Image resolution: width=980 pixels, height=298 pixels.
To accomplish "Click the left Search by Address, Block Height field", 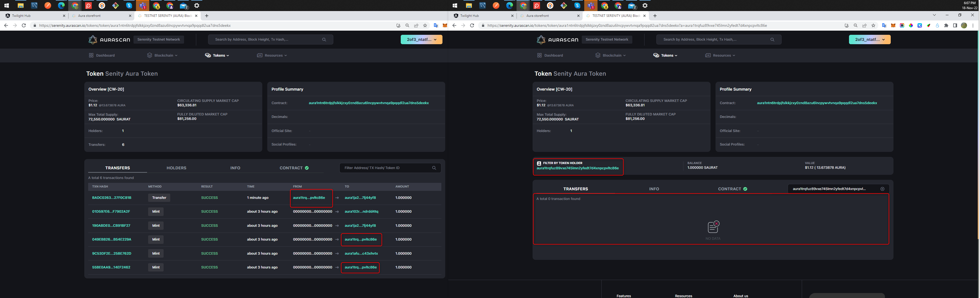I will tap(271, 39).
